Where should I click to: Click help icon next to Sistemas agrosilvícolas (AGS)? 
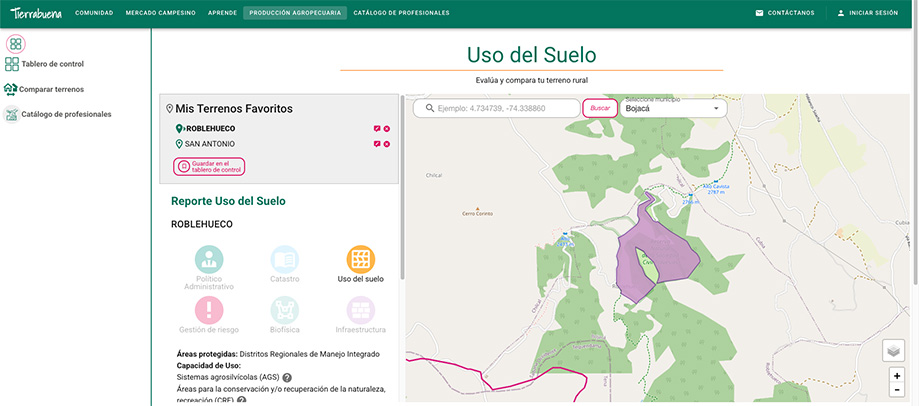click(x=288, y=377)
